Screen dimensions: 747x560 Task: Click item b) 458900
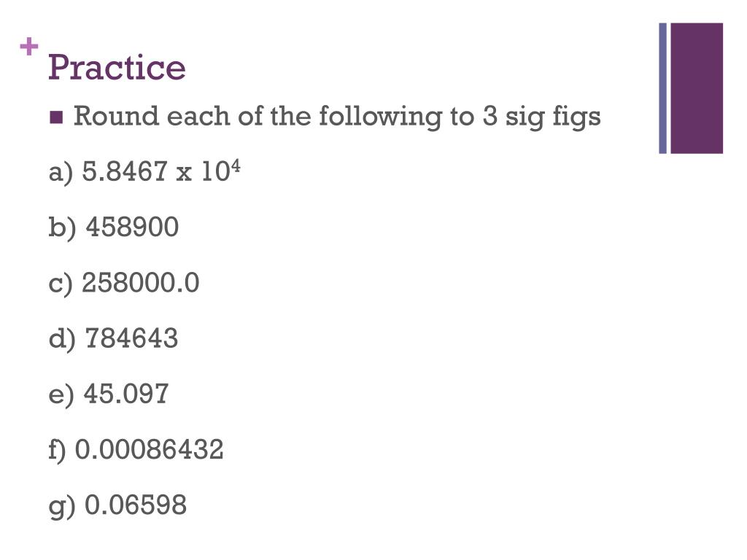click(x=113, y=227)
